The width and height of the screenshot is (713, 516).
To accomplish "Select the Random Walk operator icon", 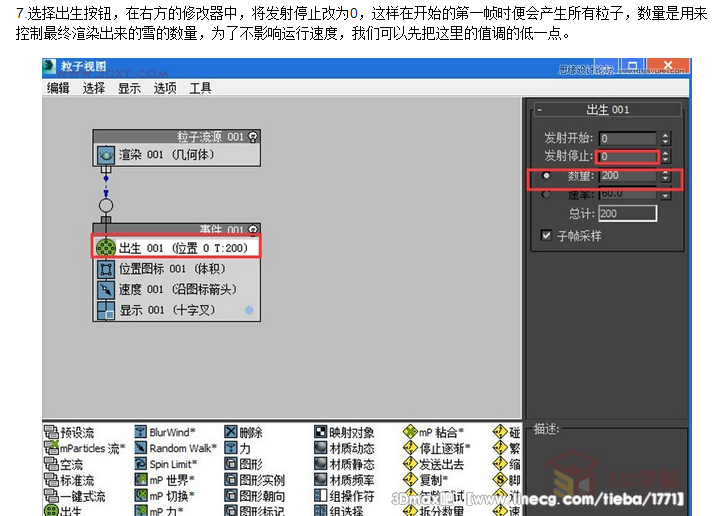I will (141, 448).
